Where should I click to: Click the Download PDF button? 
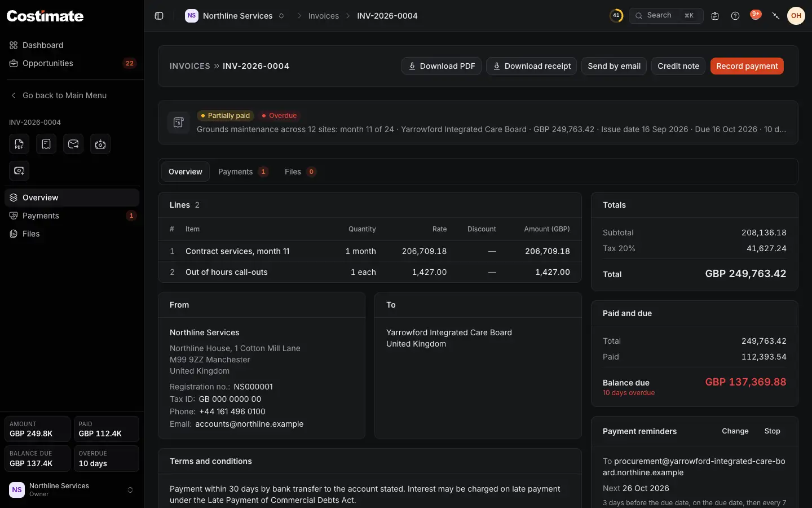pyautogui.click(x=442, y=66)
